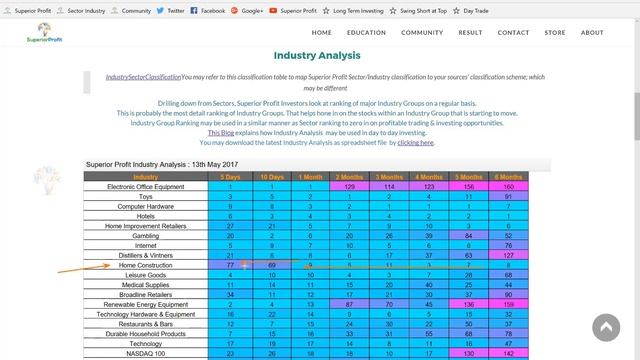Select the Home Construction row label

146,265
